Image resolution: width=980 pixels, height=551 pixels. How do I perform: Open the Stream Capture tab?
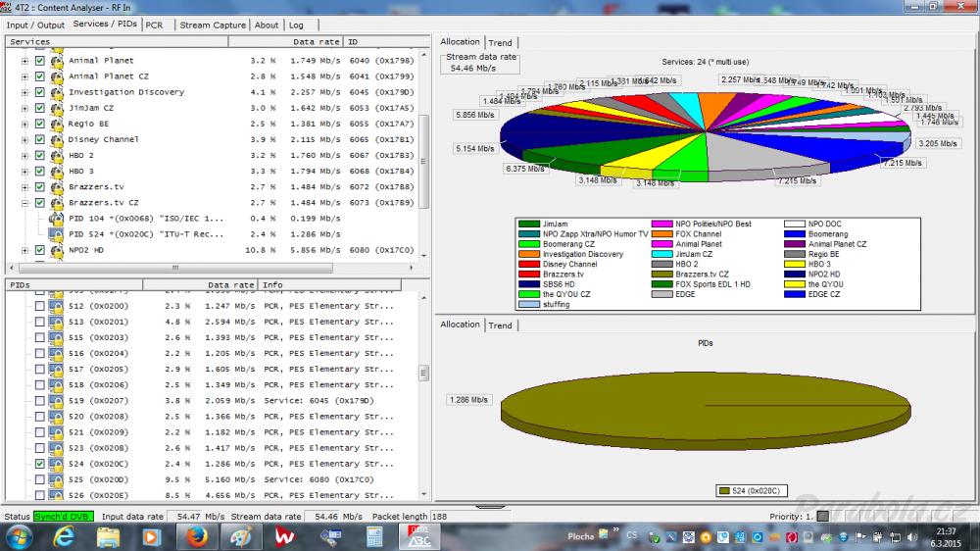[213, 25]
